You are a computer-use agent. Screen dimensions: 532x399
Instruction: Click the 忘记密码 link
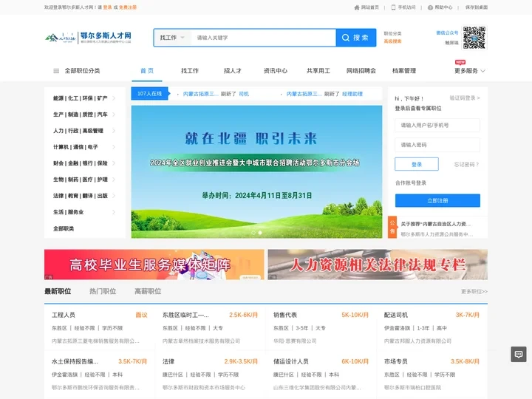click(466, 165)
